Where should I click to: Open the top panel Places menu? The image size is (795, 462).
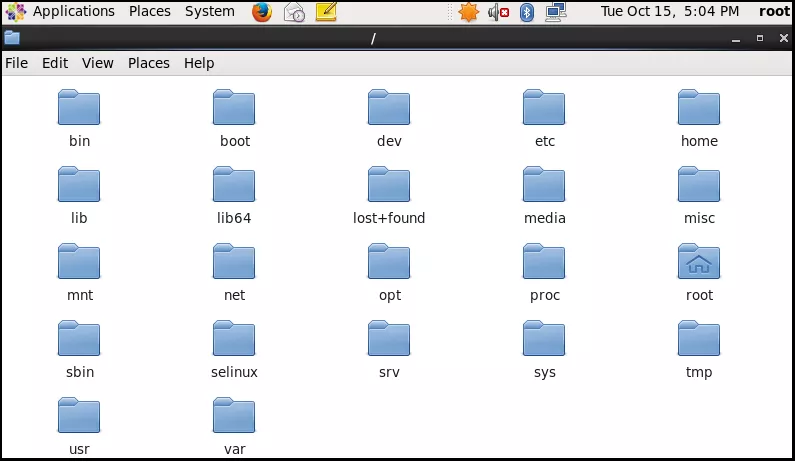[150, 11]
